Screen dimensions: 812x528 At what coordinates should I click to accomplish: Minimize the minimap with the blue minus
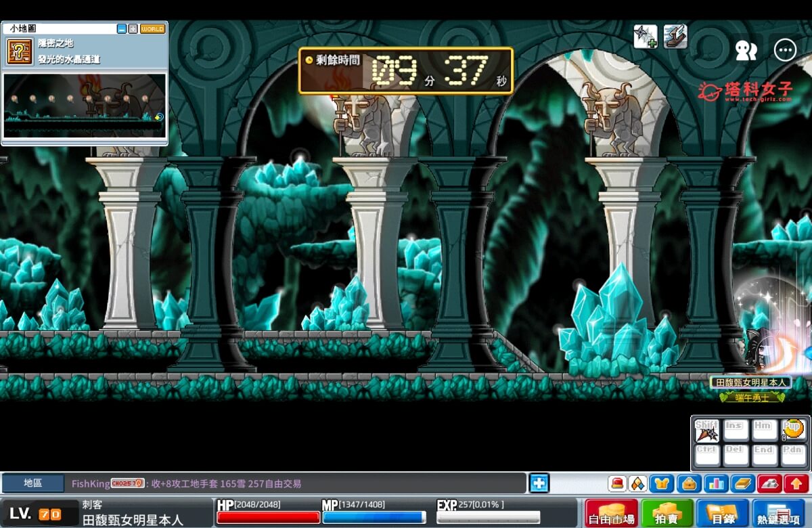pos(121,29)
